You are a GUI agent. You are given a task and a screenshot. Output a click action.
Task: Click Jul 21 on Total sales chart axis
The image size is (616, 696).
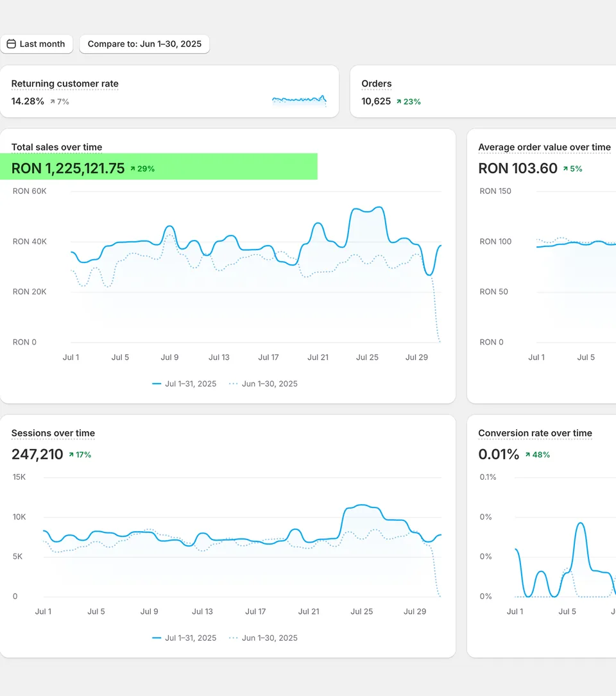(318, 357)
